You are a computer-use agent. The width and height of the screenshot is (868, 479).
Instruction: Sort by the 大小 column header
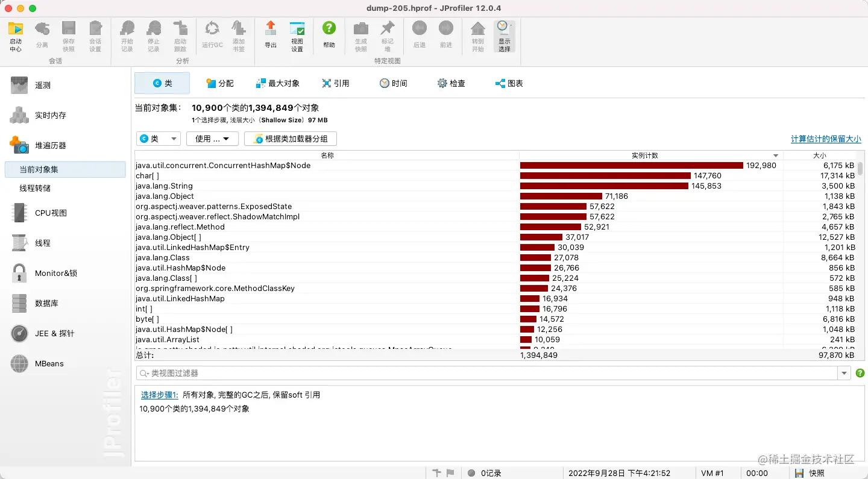[820, 155]
